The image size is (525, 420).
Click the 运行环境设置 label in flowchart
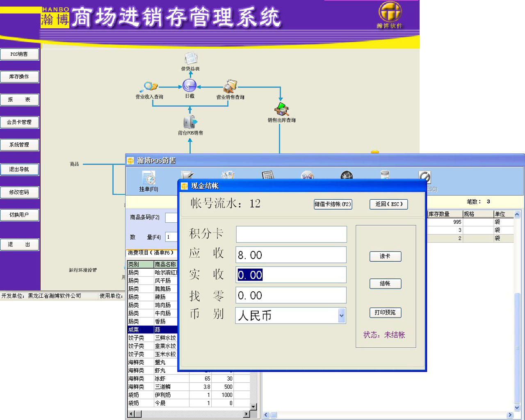coord(83,270)
